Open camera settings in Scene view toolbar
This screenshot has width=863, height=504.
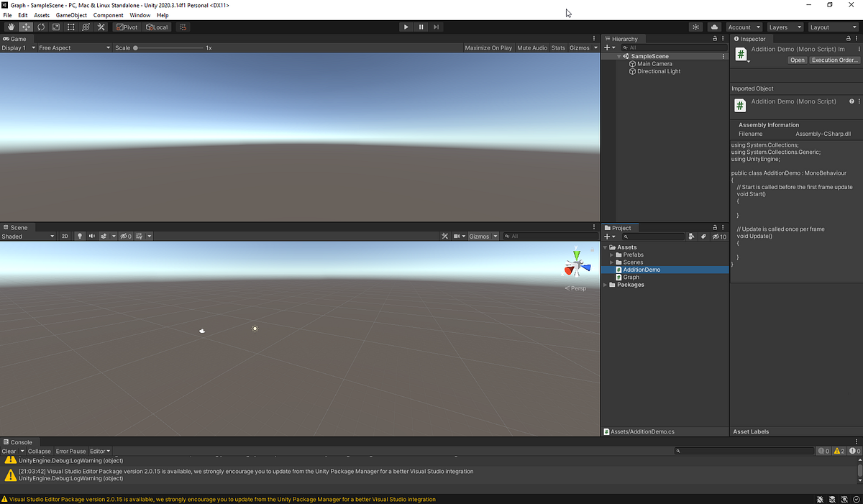pyautogui.click(x=458, y=236)
